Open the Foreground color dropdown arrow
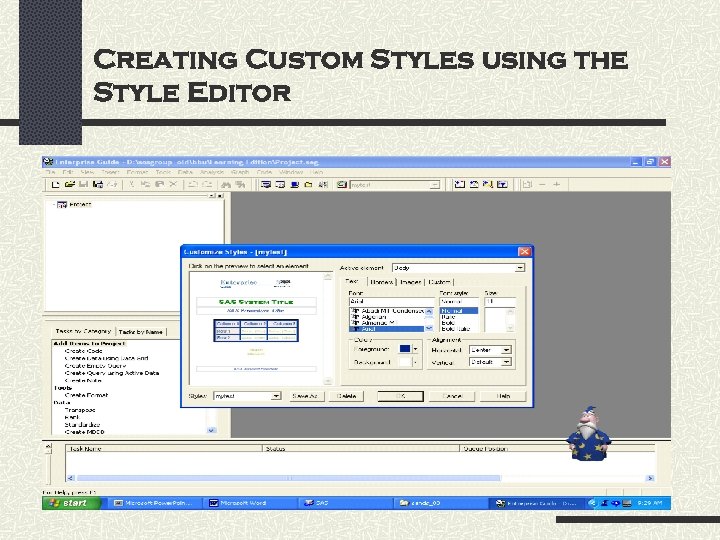This screenshot has height=540, width=720. coord(416,349)
